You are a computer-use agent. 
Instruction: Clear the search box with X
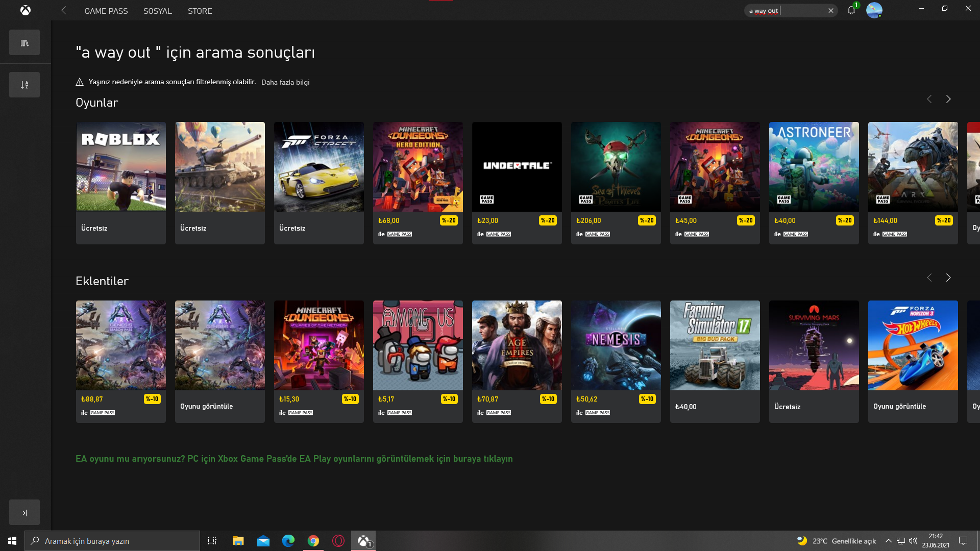pyautogui.click(x=831, y=10)
